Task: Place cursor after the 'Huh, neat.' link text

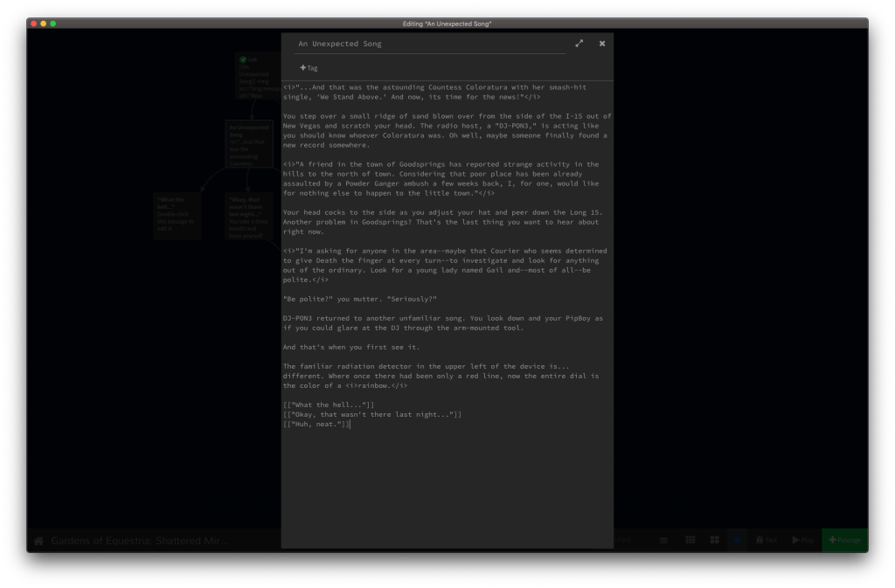Action: (x=350, y=425)
